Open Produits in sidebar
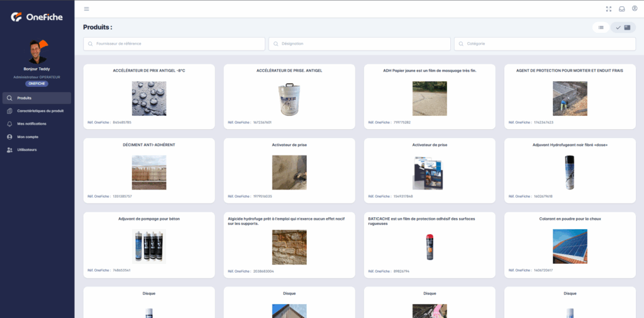The width and height of the screenshot is (644, 318). pos(37,98)
